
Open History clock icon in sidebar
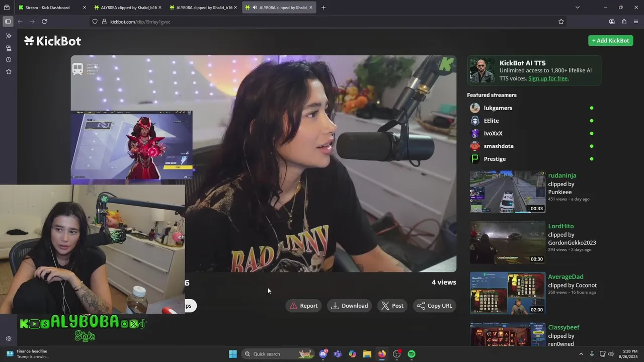point(9,60)
